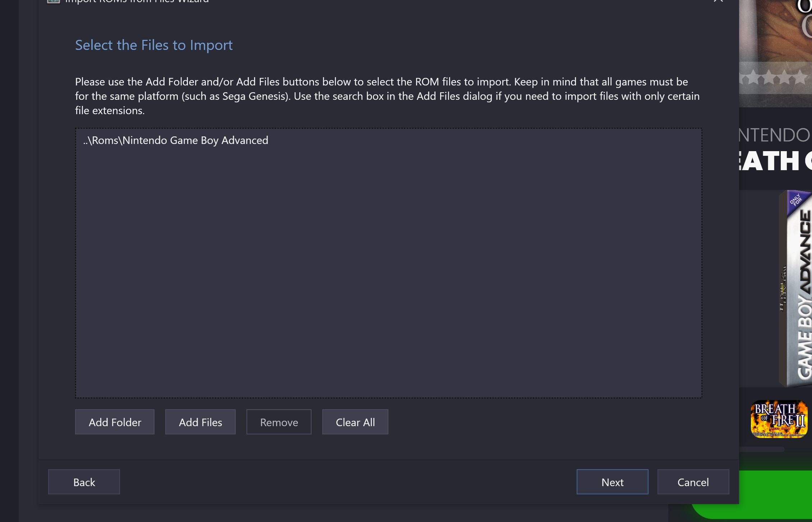Click the wizard icon in the title bar
812x522 pixels.
point(54,1)
